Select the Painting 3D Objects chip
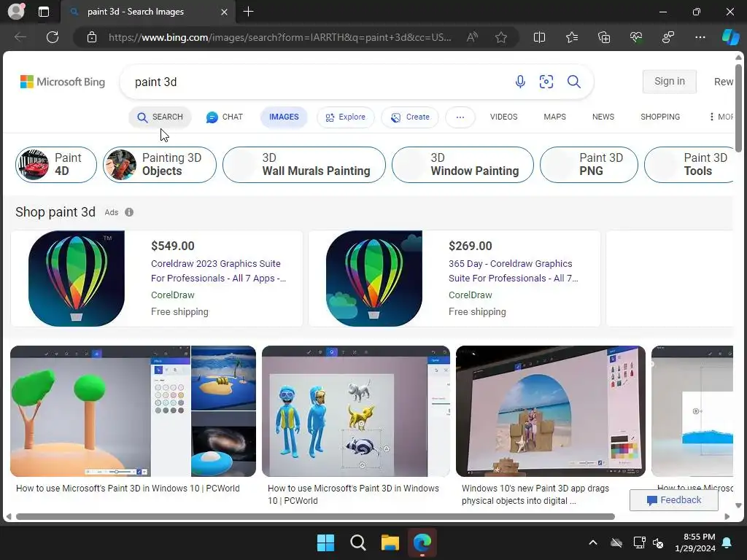 160,165
